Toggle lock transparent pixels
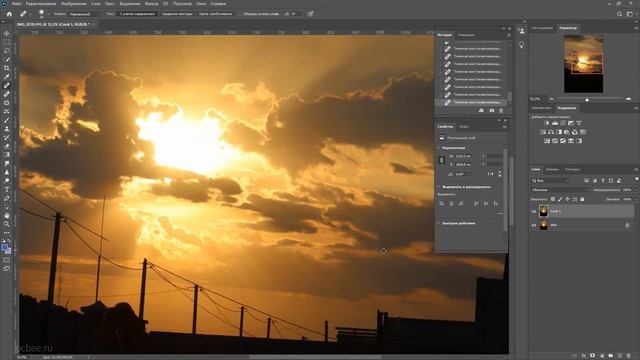640x360 pixels. (x=553, y=199)
